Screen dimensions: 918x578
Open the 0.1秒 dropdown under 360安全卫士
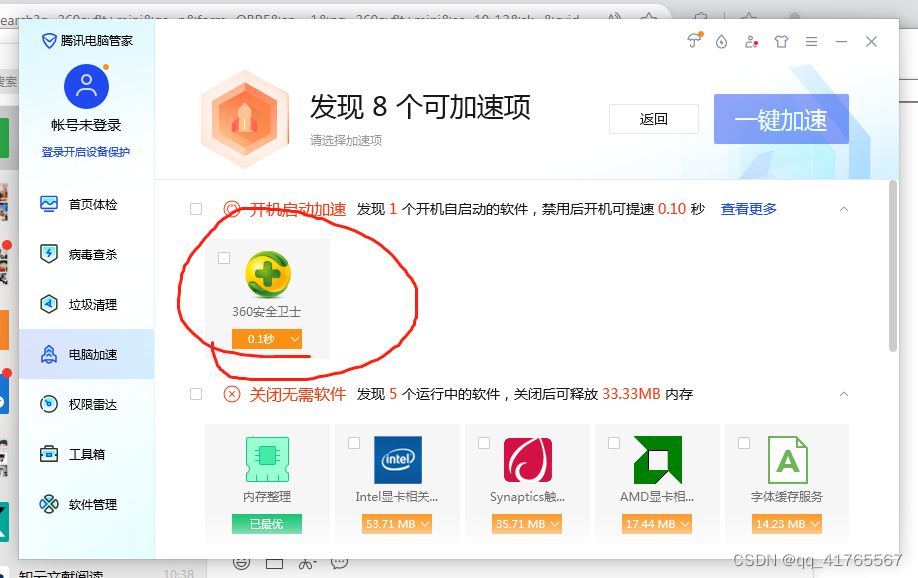(x=267, y=338)
